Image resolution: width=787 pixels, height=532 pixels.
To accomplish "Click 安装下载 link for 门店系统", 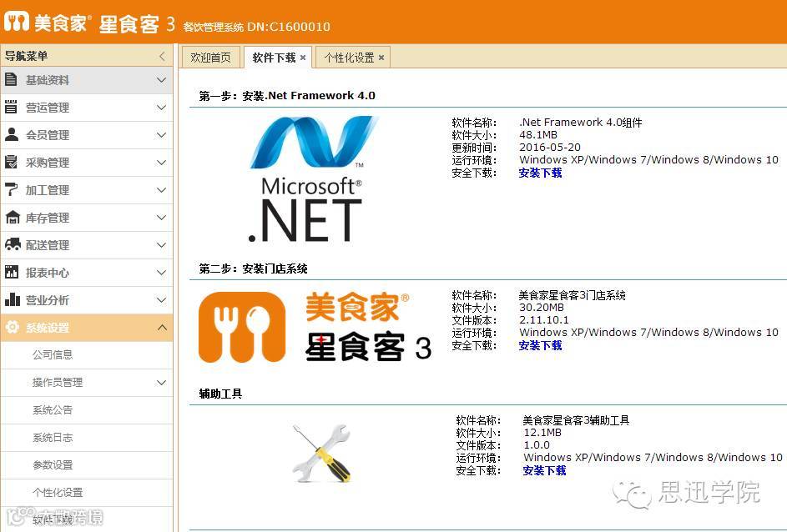I will coord(540,345).
